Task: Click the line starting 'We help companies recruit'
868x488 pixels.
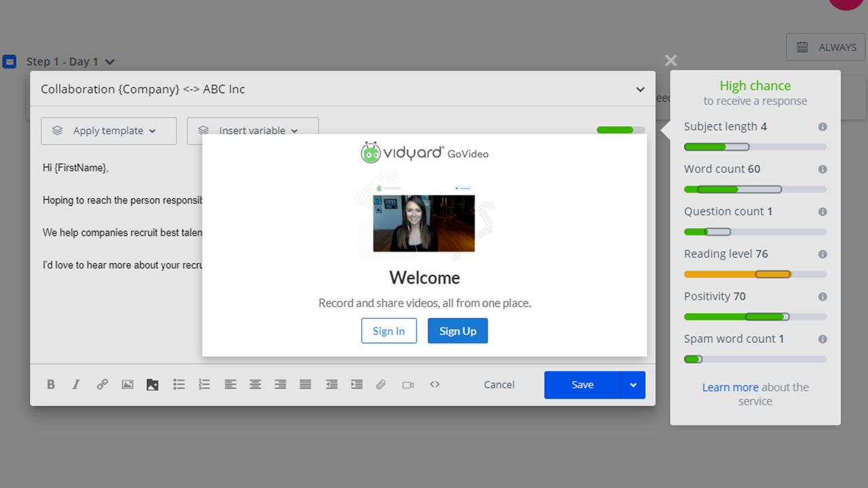Action: [123, 232]
